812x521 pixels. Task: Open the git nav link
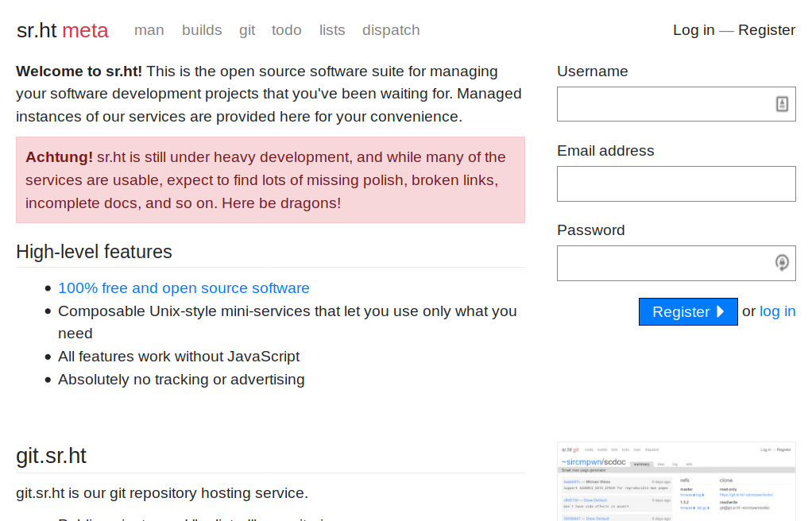247,30
